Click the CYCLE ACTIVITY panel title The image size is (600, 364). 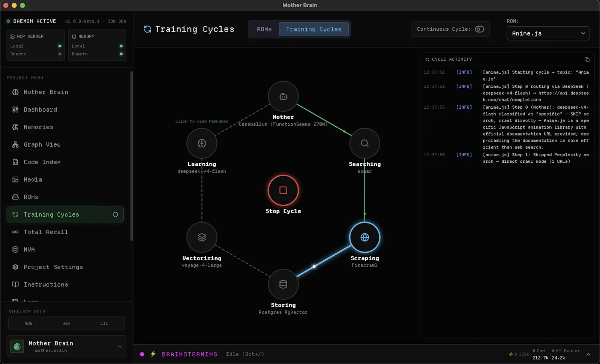pyautogui.click(x=452, y=60)
